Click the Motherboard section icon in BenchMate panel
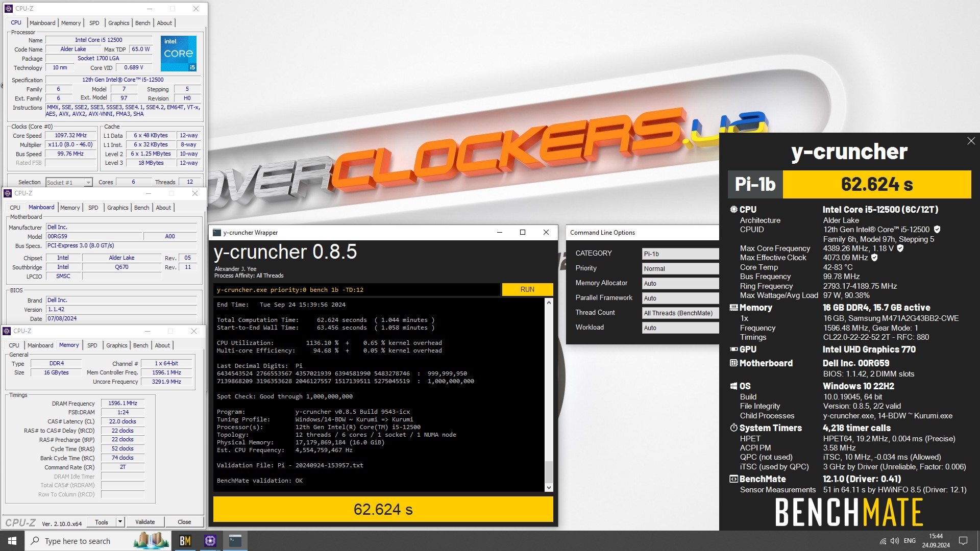980x551 pixels. click(733, 363)
